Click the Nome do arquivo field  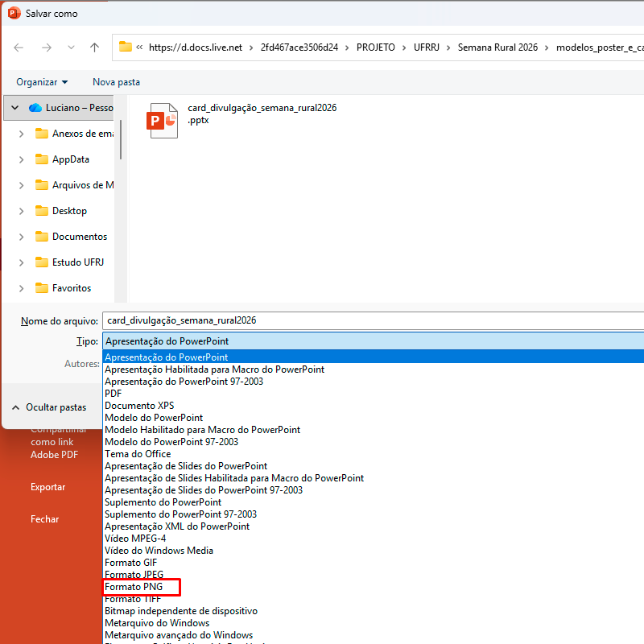(370, 320)
